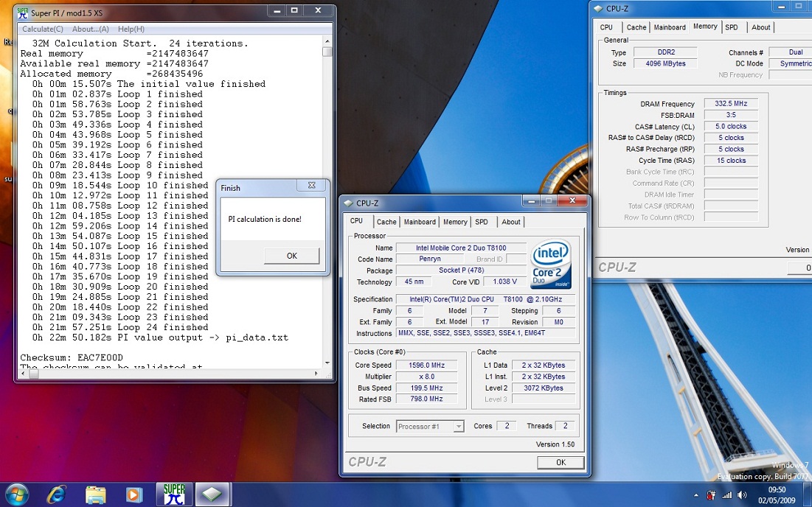Screen dimensions: 812x507
Task: Open Windows Explorer folder taskbar icon
Action: (95, 494)
